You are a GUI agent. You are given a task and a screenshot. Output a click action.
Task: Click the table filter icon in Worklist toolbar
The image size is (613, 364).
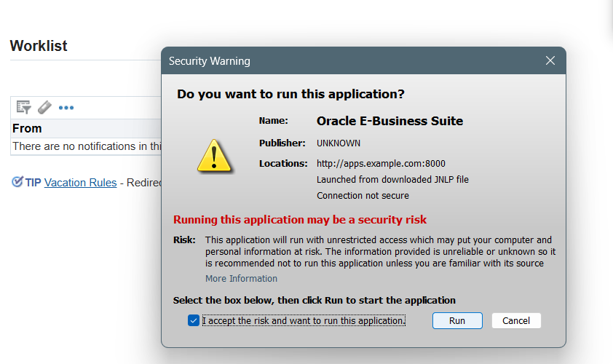pos(23,107)
